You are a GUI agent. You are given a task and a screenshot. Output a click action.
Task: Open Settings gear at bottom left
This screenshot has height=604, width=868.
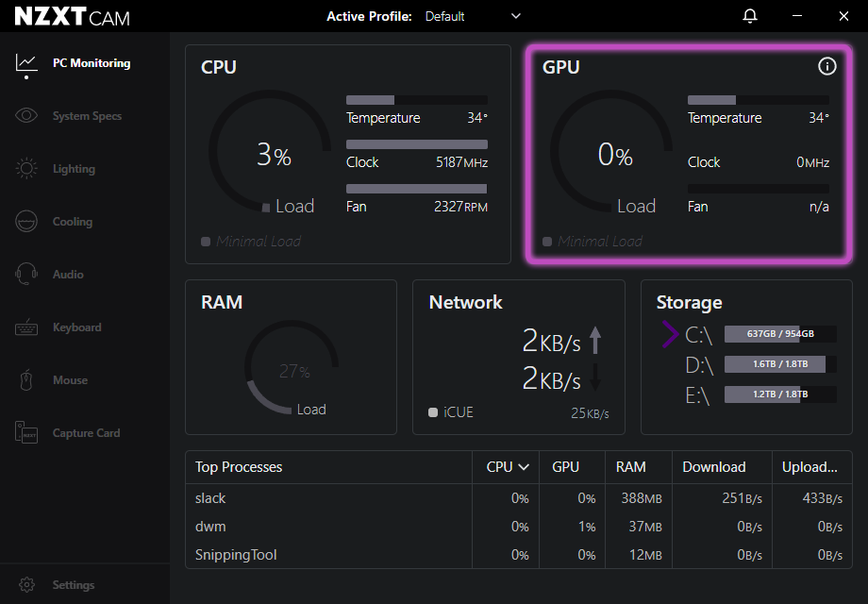27,585
